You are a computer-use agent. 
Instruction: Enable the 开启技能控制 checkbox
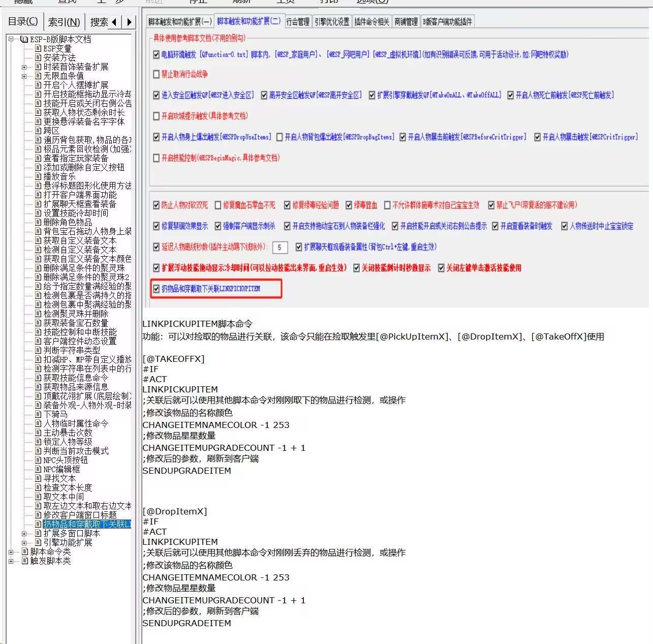point(157,158)
